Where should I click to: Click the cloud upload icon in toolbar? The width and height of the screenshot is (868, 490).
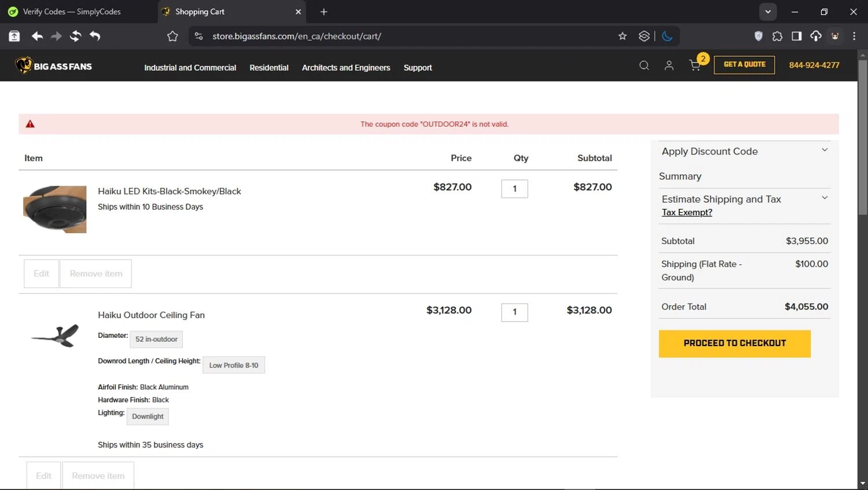(x=816, y=36)
